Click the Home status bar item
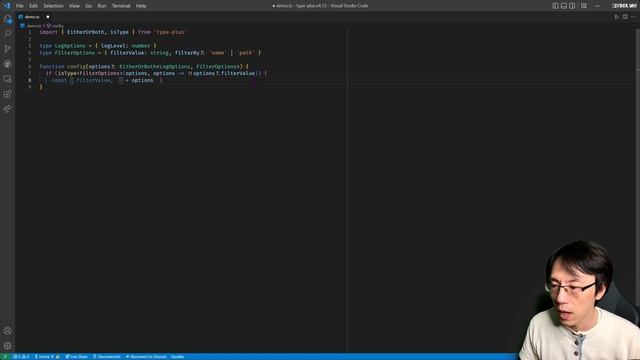 tap(46, 357)
